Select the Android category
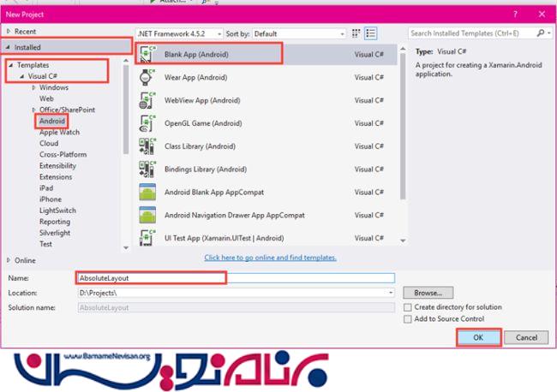Viewport: 557px width, 392px height. 52,121
